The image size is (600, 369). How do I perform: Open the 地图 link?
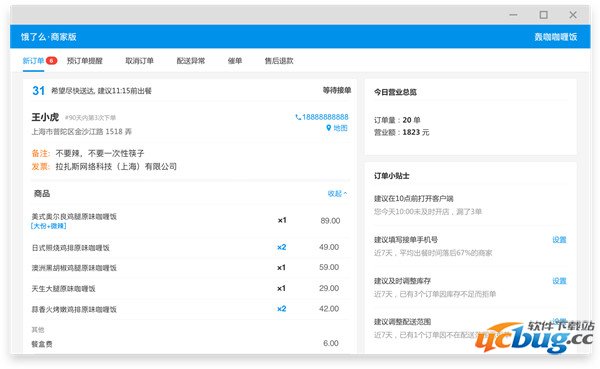click(x=340, y=128)
